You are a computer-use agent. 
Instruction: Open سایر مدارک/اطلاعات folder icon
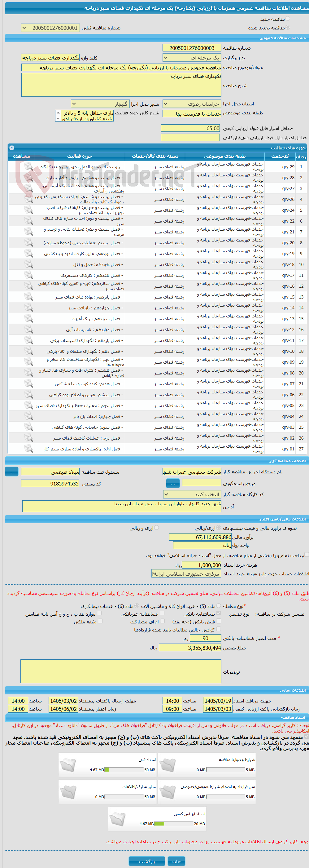click(68, 791)
